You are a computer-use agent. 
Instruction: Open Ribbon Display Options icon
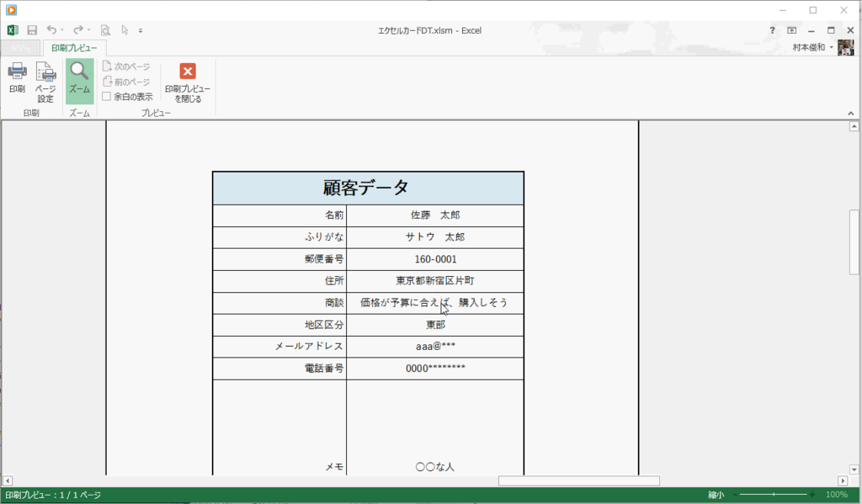click(x=791, y=30)
